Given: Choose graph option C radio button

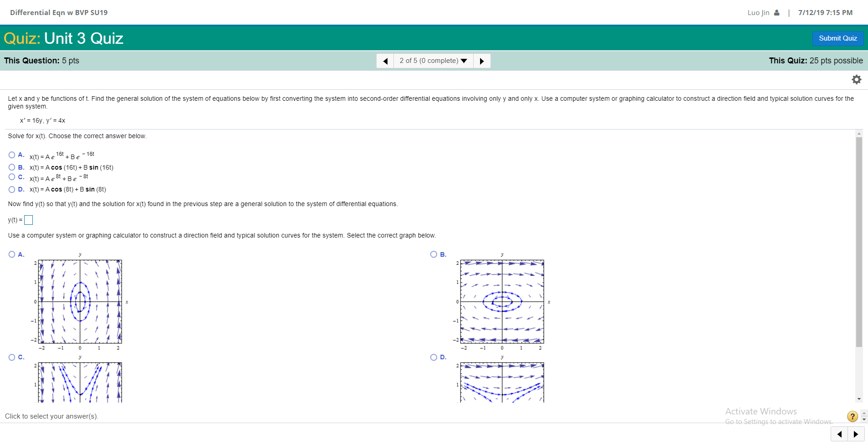Looking at the screenshot, I should point(12,357).
